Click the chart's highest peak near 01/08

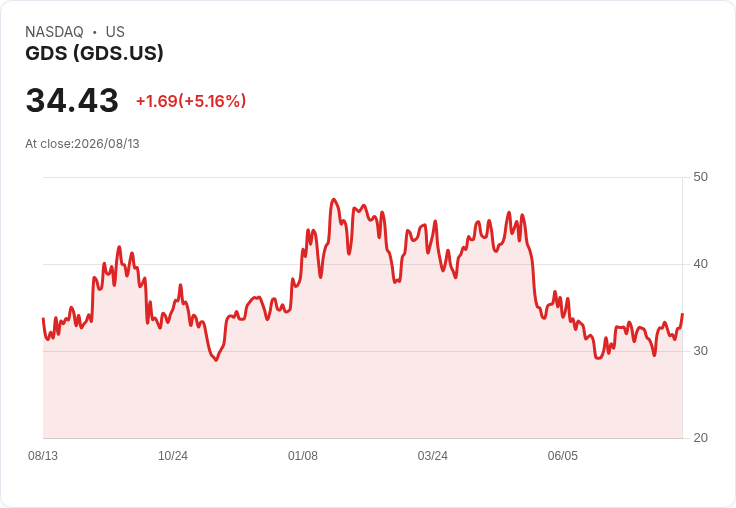pos(334,200)
